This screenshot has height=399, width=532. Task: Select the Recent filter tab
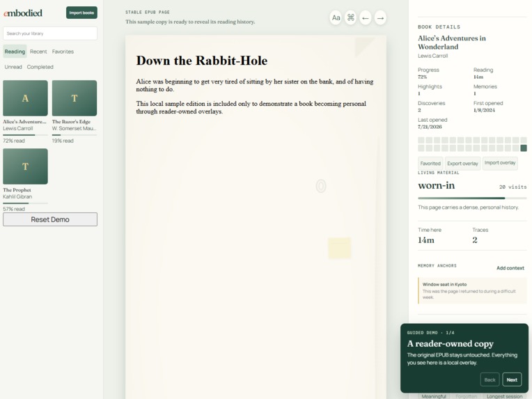[38, 52]
